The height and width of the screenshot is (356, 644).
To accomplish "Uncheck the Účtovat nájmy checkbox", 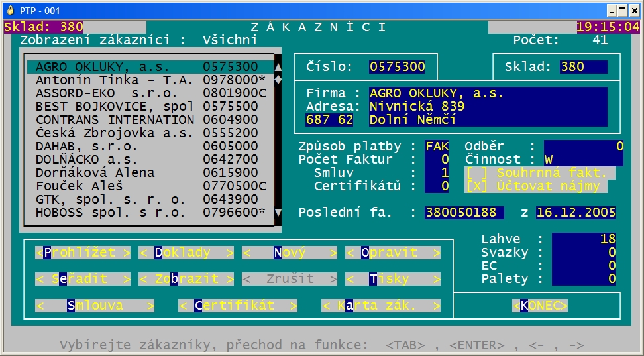I will tap(475, 186).
